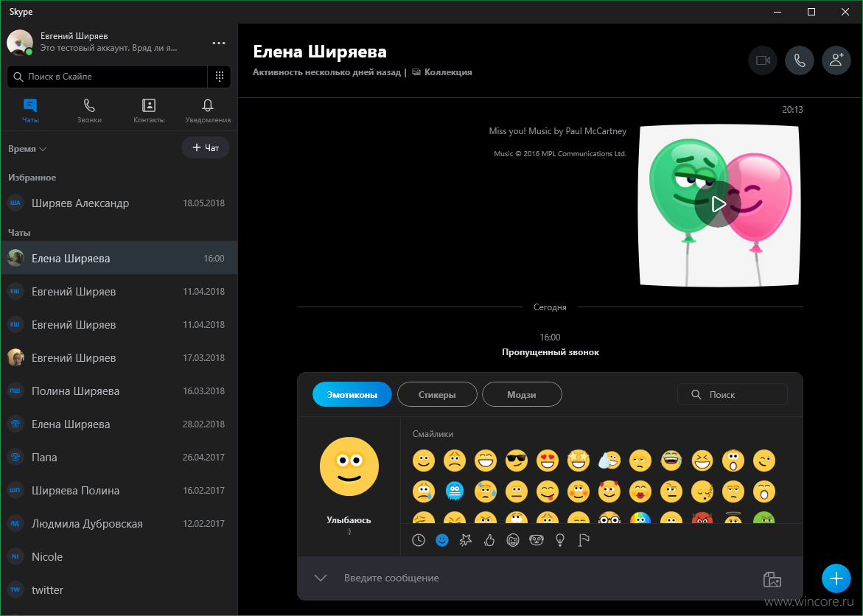Click the blue plus button
This screenshot has height=616, width=863.
[836, 578]
